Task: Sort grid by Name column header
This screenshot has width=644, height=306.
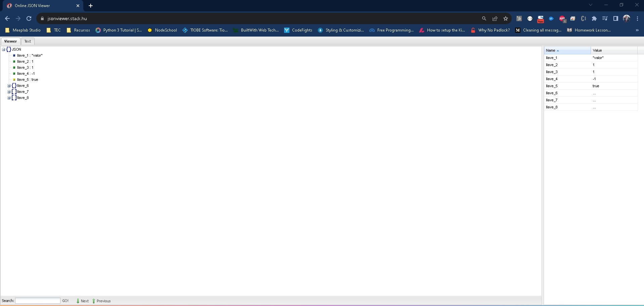Action: 567,50
